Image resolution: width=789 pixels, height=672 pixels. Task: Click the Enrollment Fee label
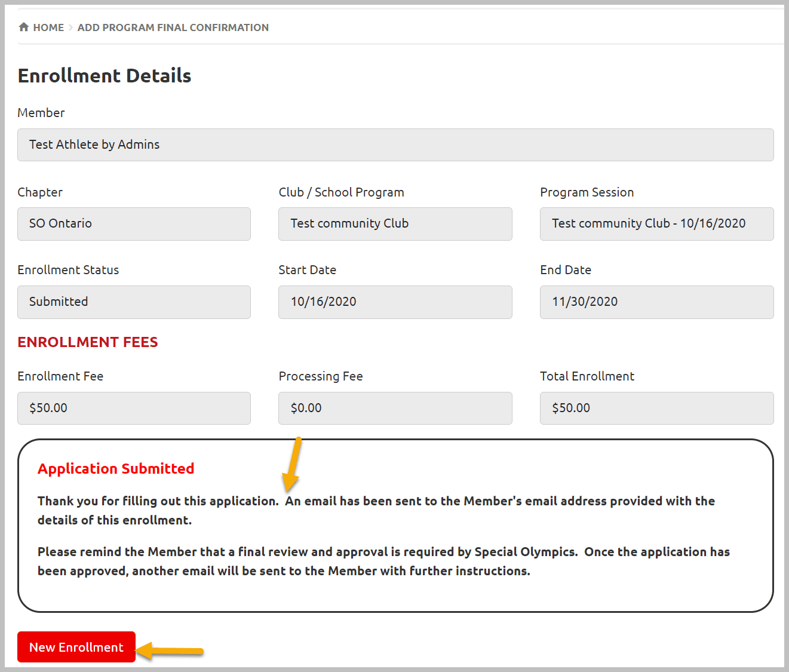60,376
